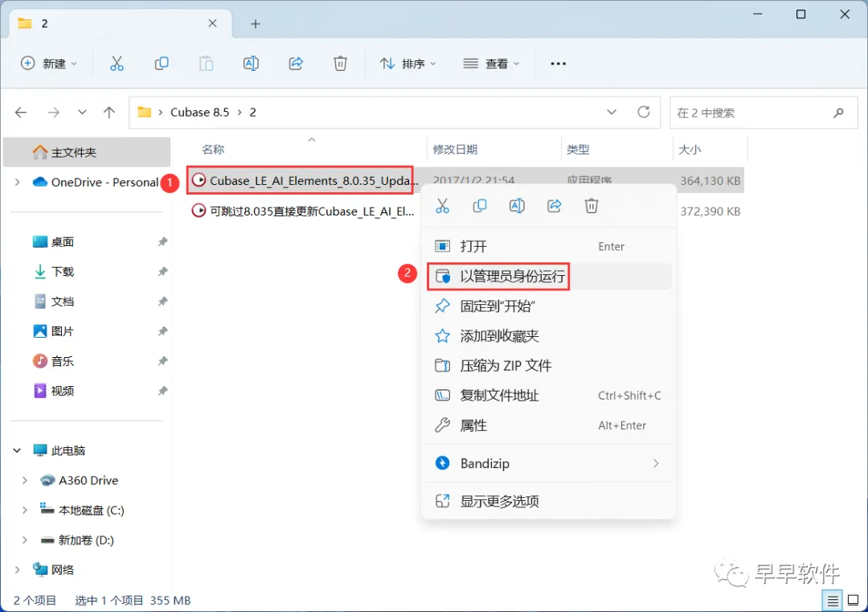
Task: Go up one folder level arrow
Action: point(109,113)
